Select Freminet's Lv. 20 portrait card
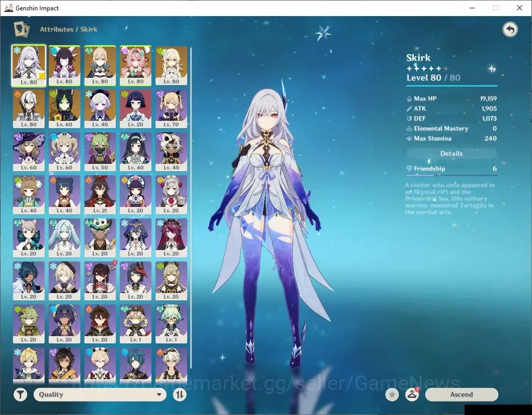Image resolution: width=532 pixels, height=415 pixels. (64, 281)
